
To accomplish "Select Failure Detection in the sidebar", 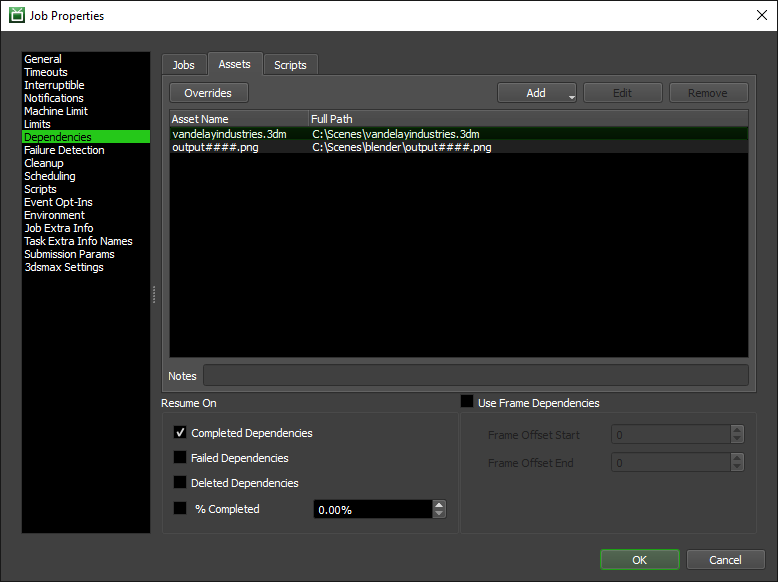I will pyautogui.click(x=64, y=150).
